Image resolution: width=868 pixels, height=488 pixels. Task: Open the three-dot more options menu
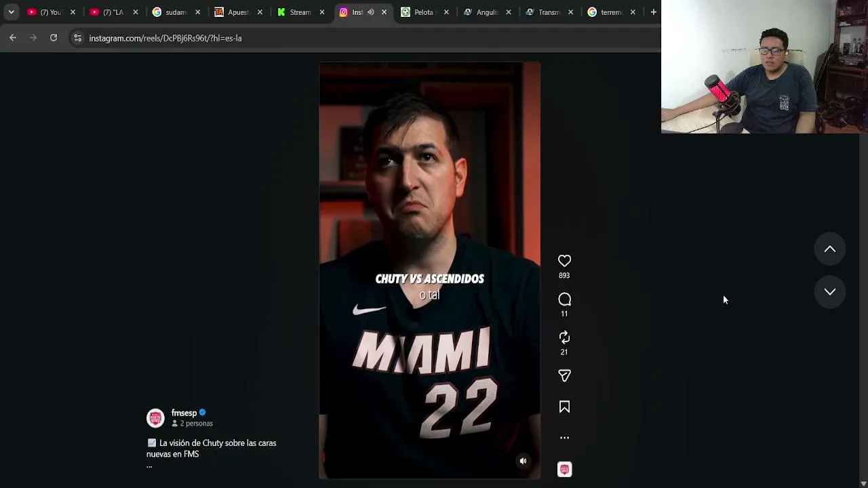(564, 438)
